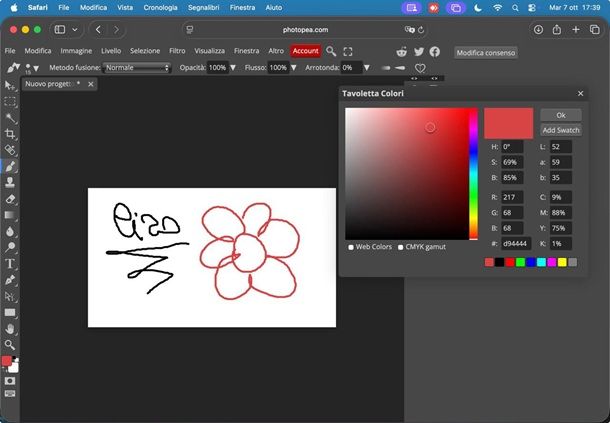Select the Eraser tool

pos(10,198)
